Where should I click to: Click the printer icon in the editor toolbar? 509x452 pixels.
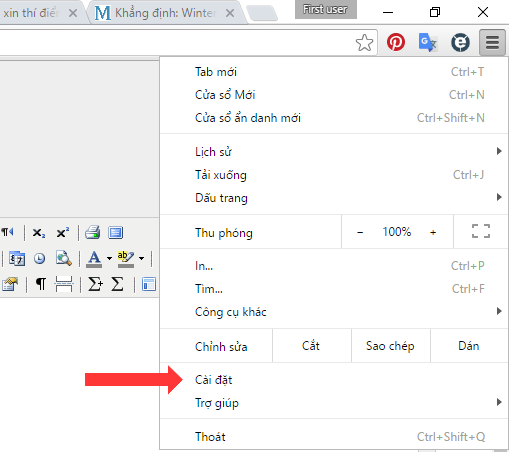point(92,232)
